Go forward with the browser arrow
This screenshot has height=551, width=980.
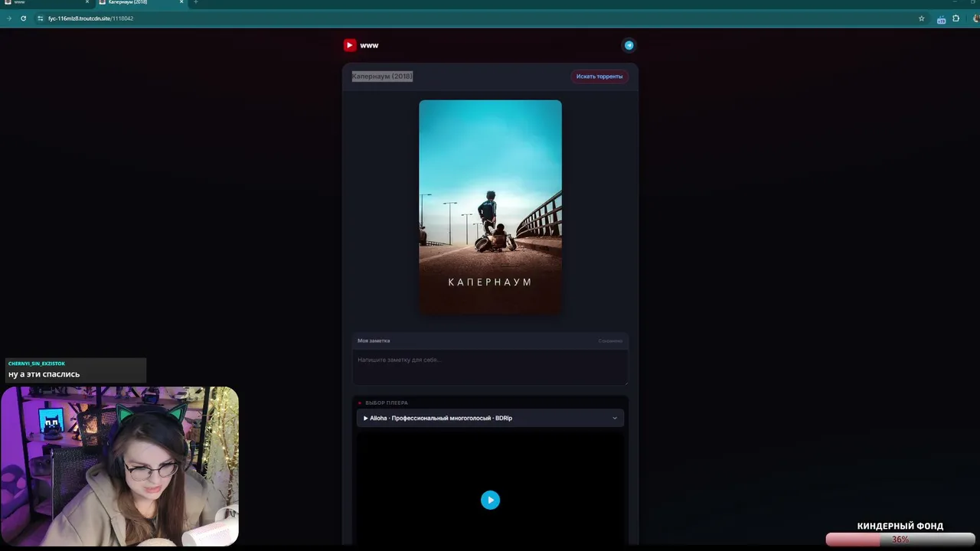9,18
